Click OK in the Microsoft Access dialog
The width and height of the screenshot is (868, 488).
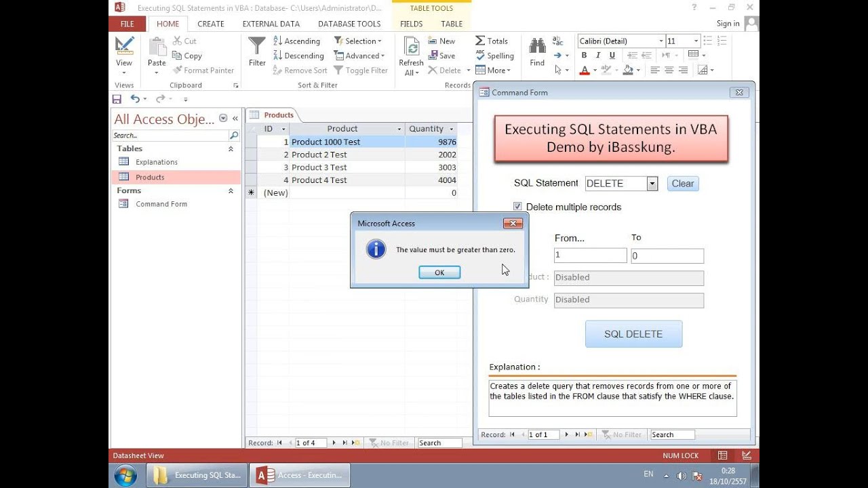pos(439,272)
